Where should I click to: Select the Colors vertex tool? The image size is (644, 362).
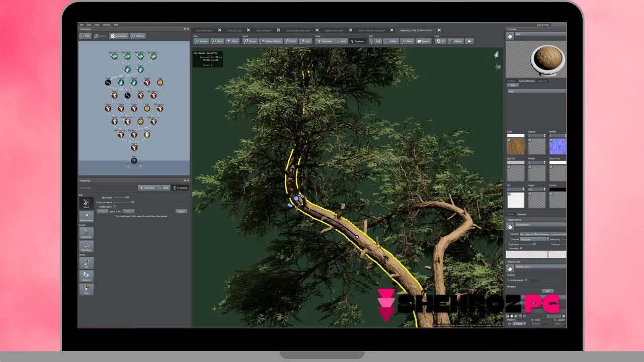pos(86,289)
